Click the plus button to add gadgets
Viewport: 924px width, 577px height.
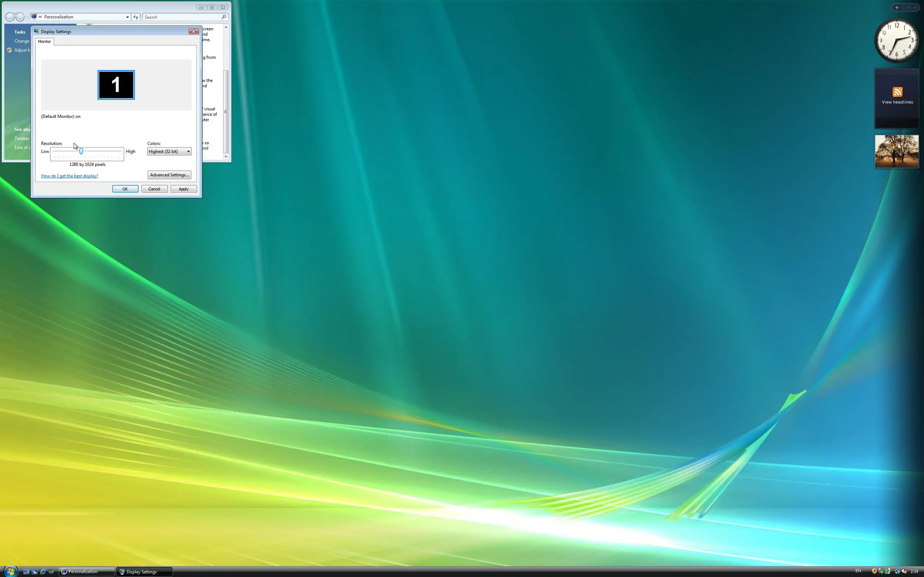pyautogui.click(x=897, y=7)
